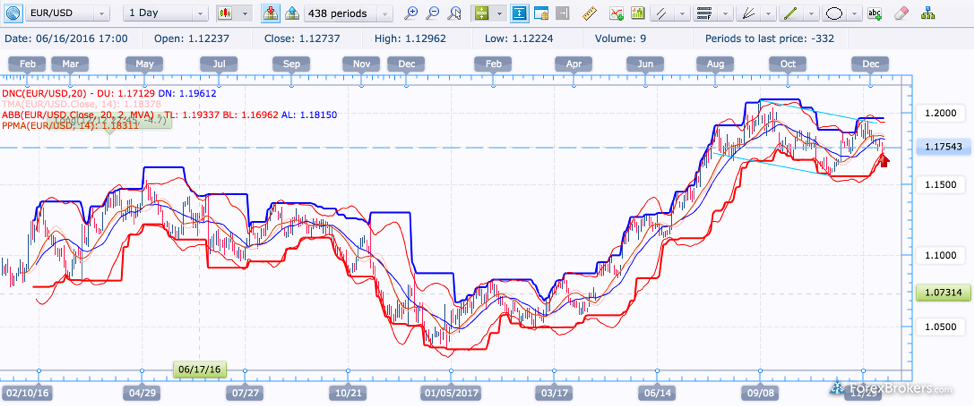
Task: Click the add indicator chart icon
Action: (616, 14)
